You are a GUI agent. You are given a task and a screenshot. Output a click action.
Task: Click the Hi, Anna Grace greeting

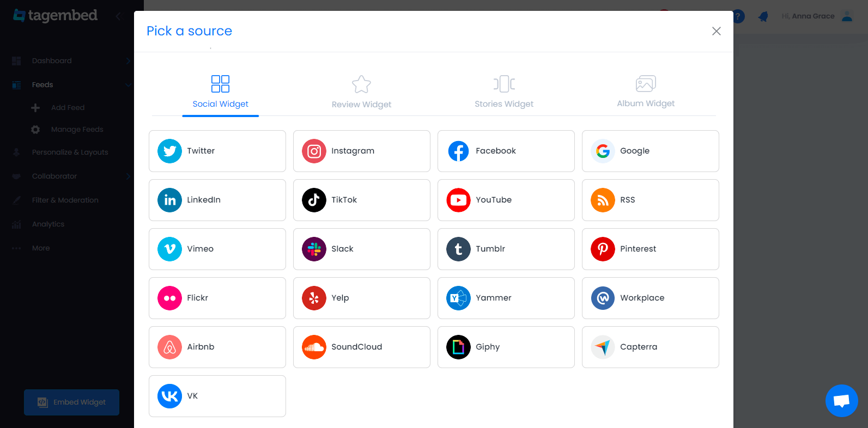tap(808, 16)
